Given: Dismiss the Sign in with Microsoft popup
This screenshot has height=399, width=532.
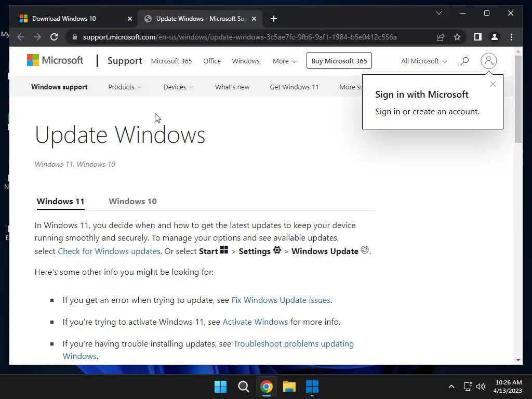Looking at the screenshot, I should click(493, 84).
